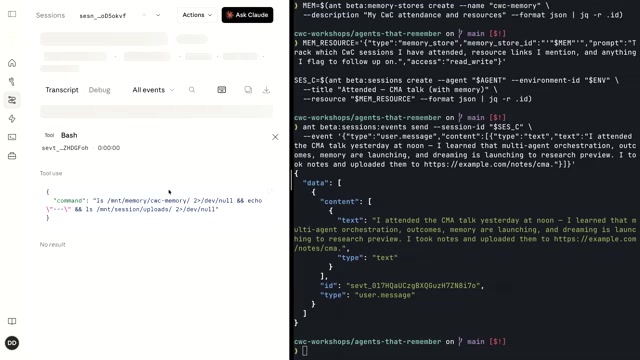Click the sevt_017HQaUCzgBXQGuzH7ZN8i7o id in terminal
The width and height of the screenshot is (640, 360).
[x=413, y=286]
